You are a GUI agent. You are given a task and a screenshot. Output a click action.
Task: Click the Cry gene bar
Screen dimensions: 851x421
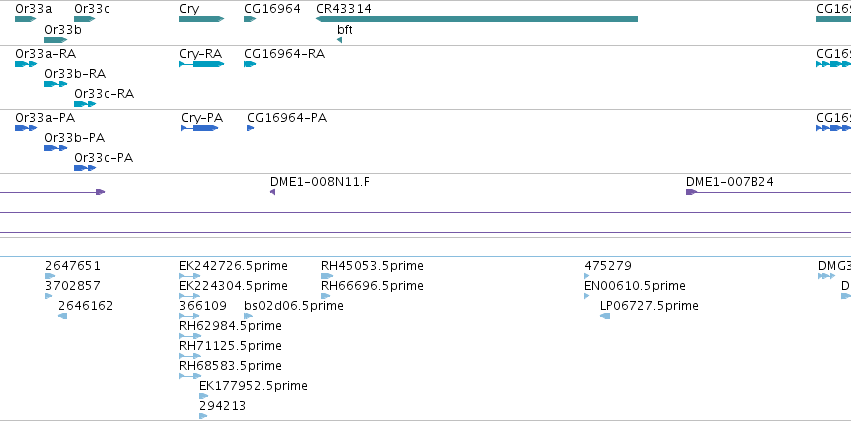point(201,20)
